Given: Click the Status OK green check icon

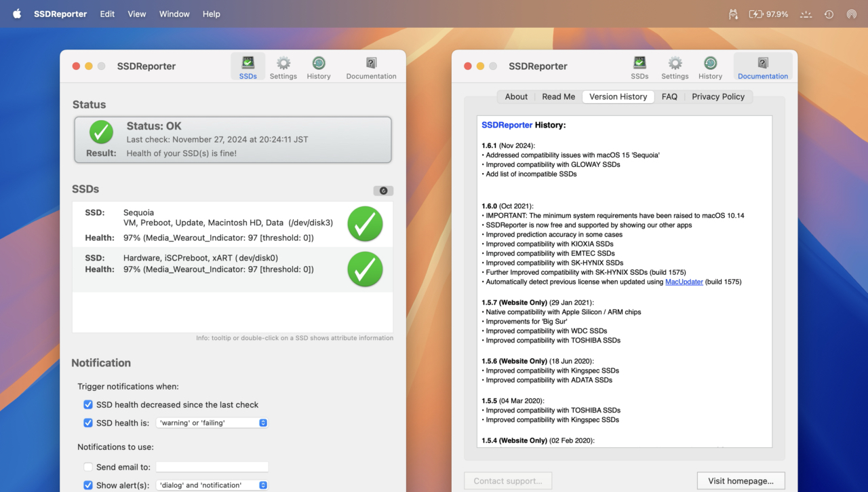Looking at the screenshot, I should (102, 132).
